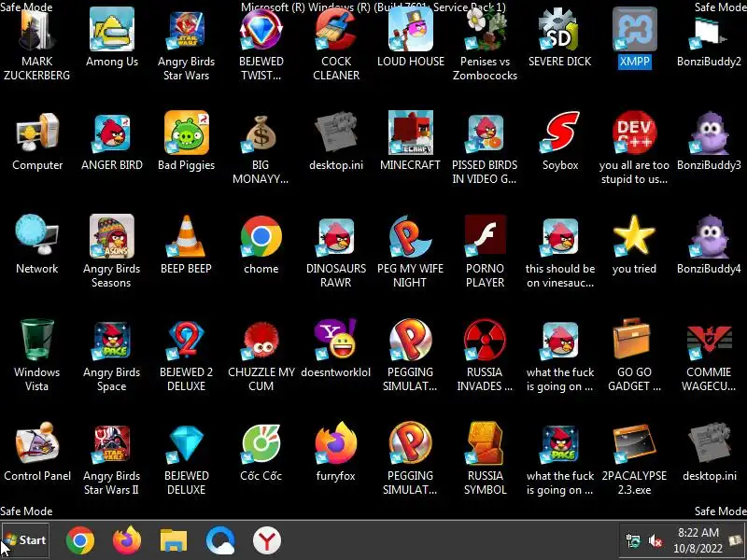Screen dimensions: 747x560
Task: Launch Chrome from the taskbar
Action: 80,540
